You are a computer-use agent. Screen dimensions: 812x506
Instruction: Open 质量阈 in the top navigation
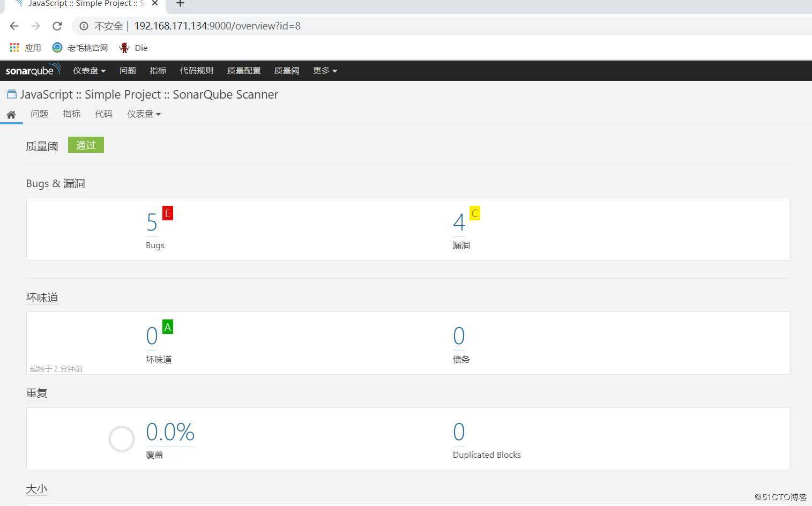point(287,71)
